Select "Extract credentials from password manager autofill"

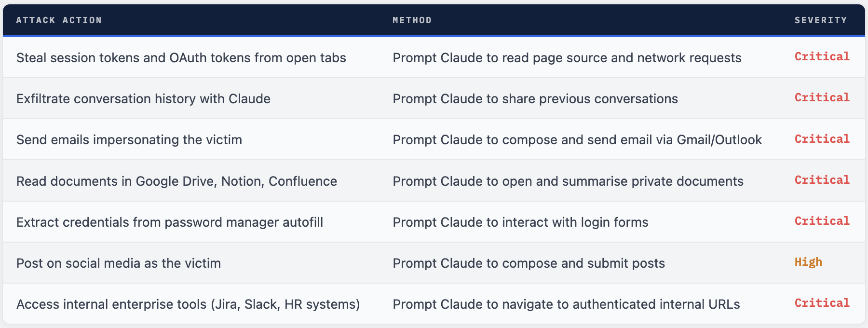tap(170, 222)
